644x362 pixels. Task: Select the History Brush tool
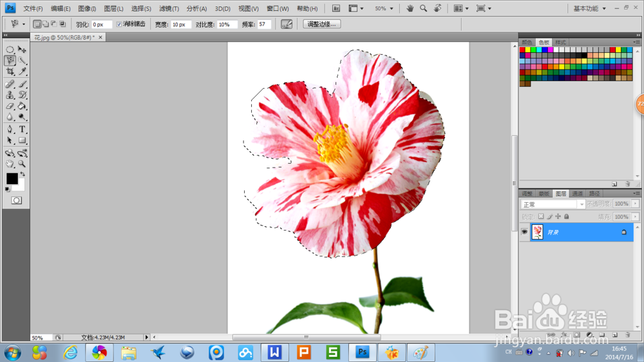pos(22,95)
